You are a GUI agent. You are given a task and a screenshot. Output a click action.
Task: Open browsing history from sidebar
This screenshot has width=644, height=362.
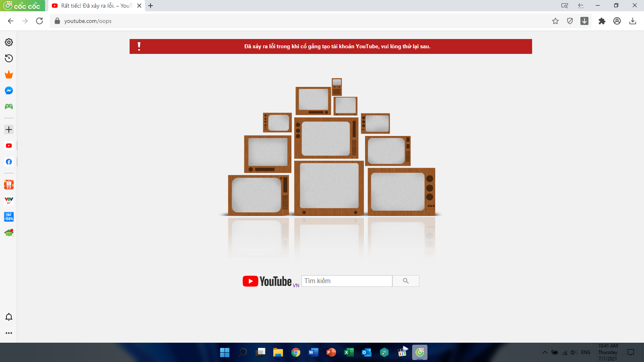tap(9, 58)
